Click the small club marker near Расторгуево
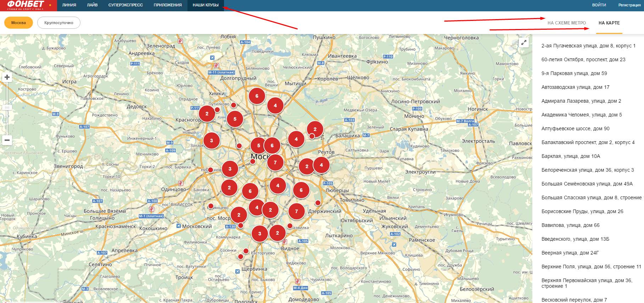 [246, 251]
